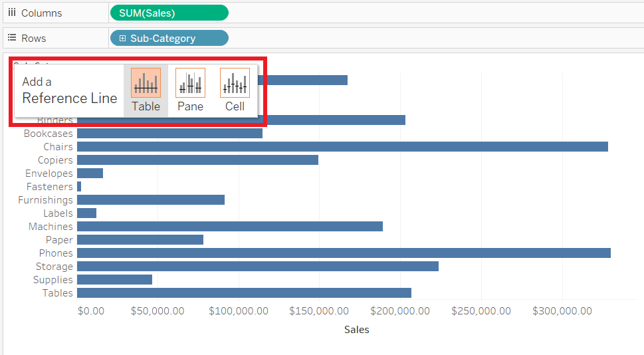The height and width of the screenshot is (355, 644).
Task: Click the Sub-Category pill in Rows
Action: click(x=169, y=38)
